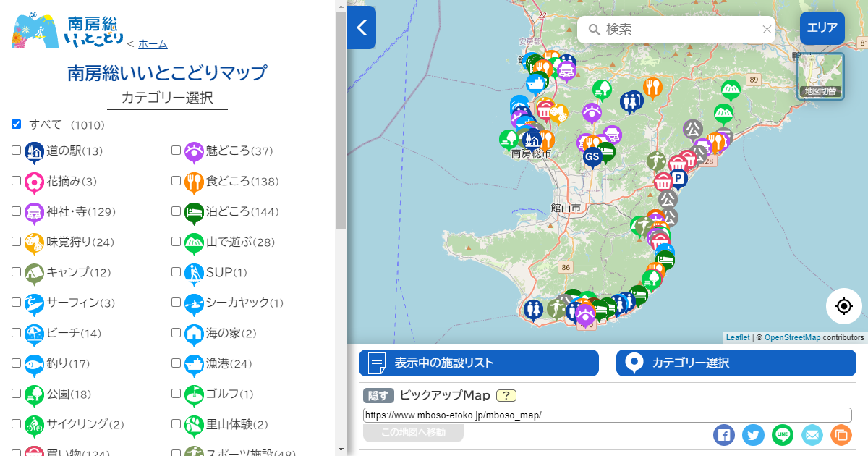Go to the ホーム link
The image size is (868, 456).
153,44
